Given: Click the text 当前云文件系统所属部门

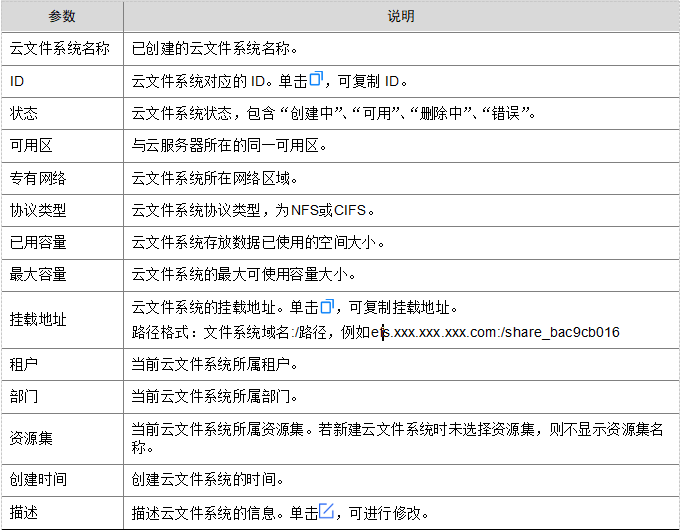Looking at the screenshot, I should [x=215, y=397].
